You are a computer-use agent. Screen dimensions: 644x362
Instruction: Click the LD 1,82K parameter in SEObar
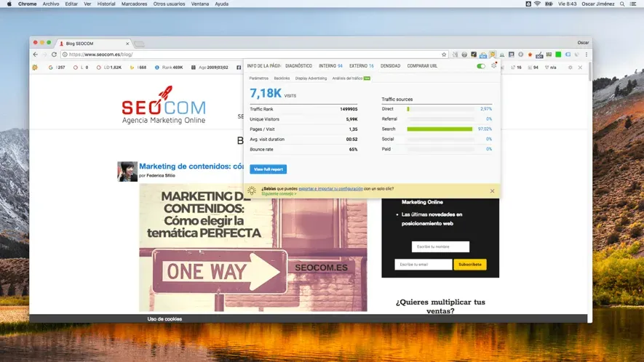click(x=109, y=68)
